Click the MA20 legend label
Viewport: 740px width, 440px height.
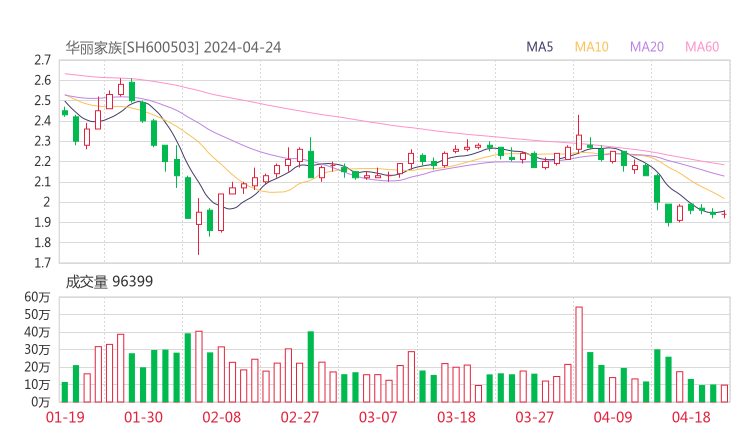(647, 47)
